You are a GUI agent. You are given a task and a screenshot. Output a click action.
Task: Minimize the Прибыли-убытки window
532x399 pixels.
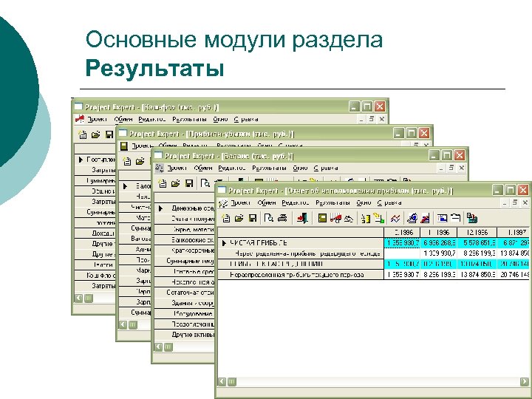398,133
